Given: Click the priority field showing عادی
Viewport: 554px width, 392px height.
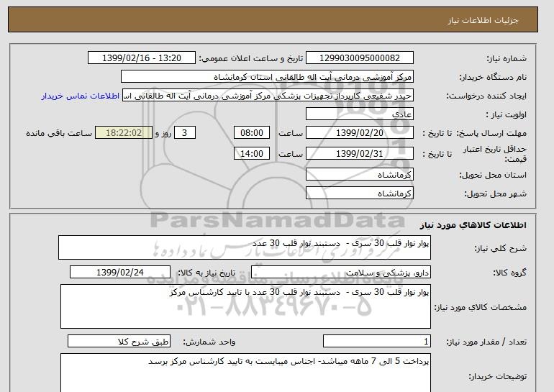Looking at the screenshot, I should (359, 114).
